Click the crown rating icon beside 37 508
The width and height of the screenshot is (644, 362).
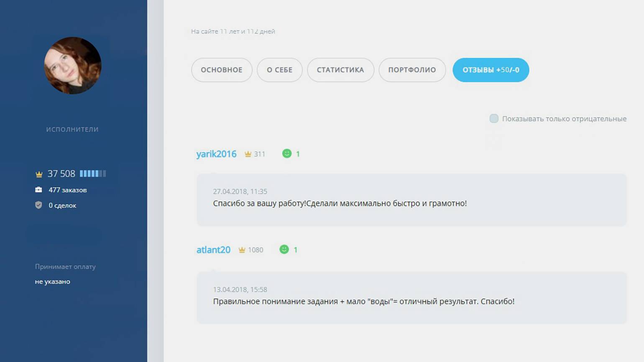coord(39,174)
